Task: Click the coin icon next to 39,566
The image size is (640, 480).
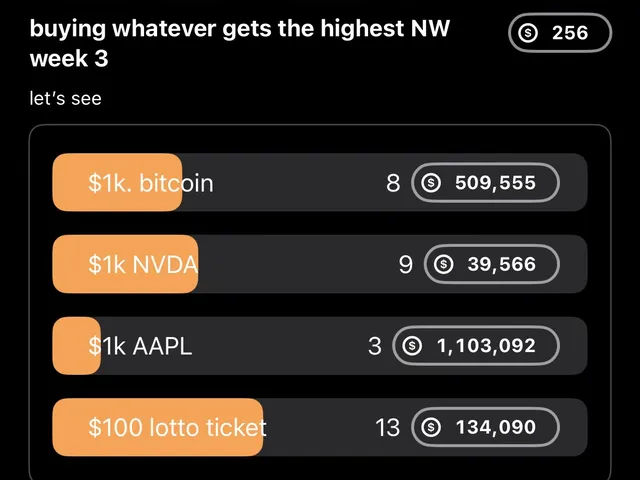Action: (x=444, y=264)
